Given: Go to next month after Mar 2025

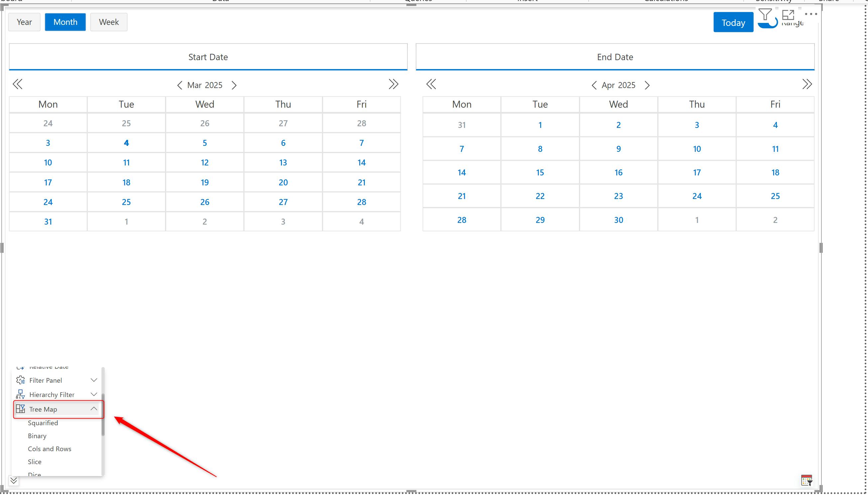Looking at the screenshot, I should (x=234, y=85).
